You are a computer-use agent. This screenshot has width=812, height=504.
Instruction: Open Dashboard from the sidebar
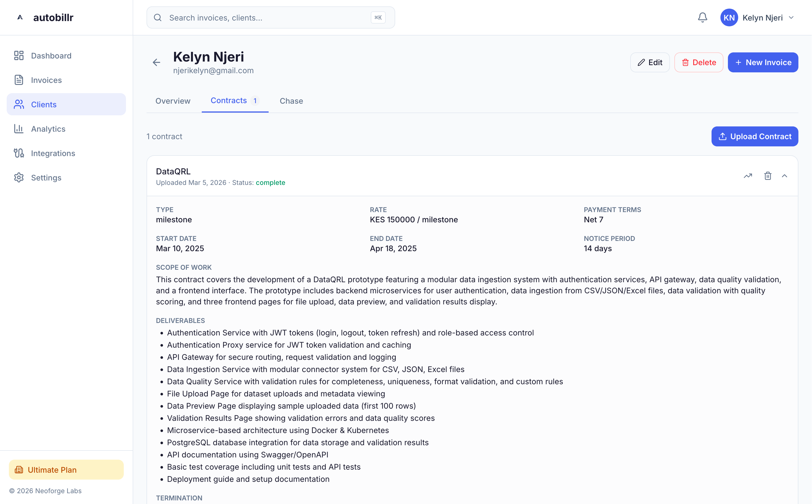pos(51,56)
